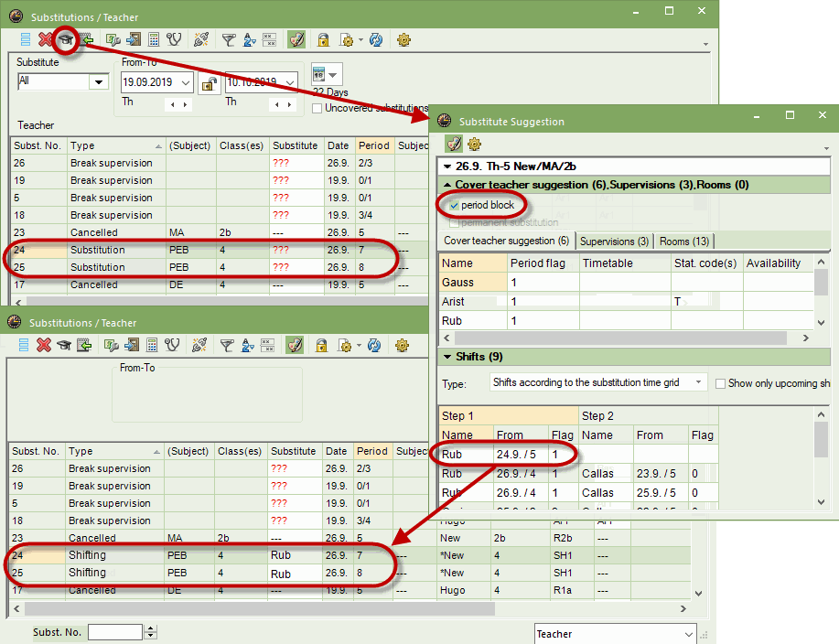Increase the Subst. No. stepper value
This screenshot has width=839, height=644.
pos(151,628)
